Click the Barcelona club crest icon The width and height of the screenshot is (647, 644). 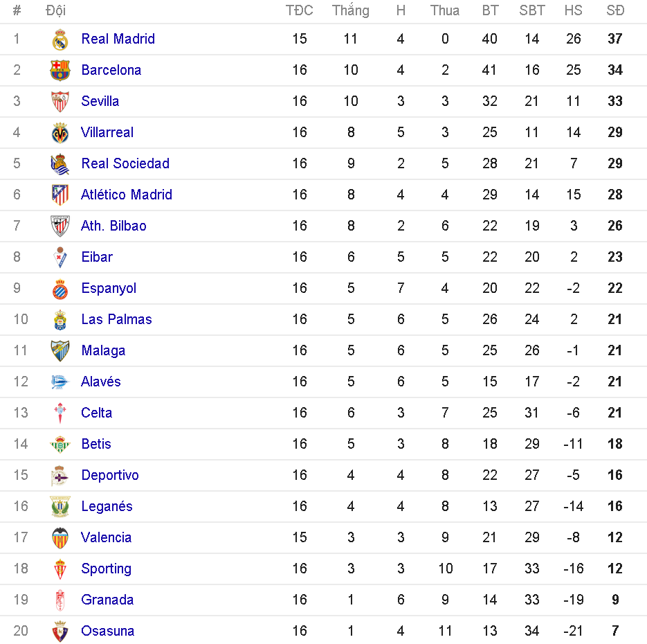click(x=60, y=71)
